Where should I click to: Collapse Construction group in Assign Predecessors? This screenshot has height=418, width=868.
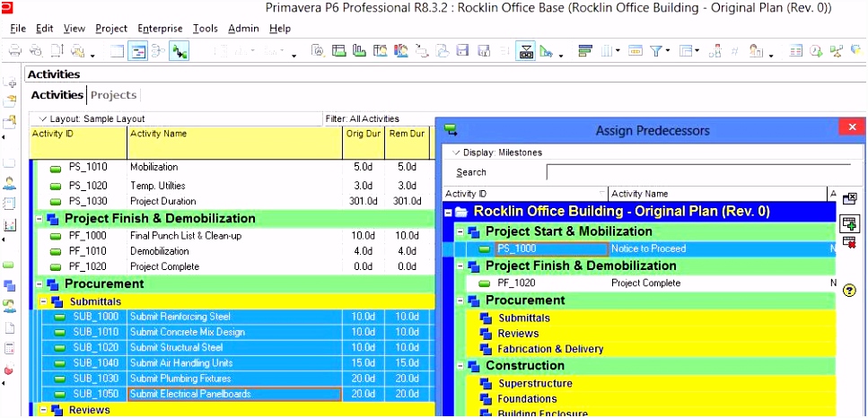(460, 366)
